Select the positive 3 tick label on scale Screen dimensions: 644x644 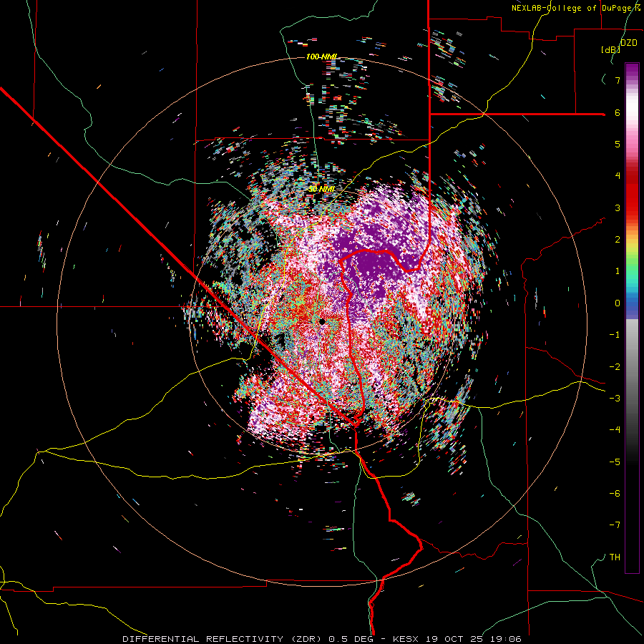coord(618,208)
